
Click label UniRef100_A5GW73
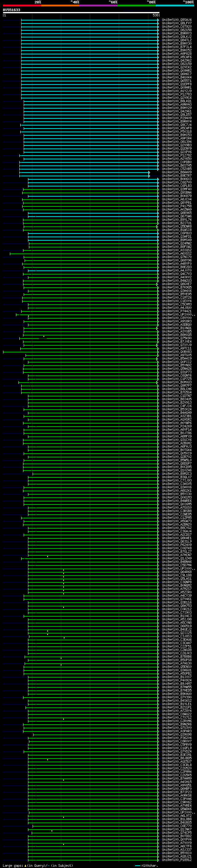pos(176,521)
